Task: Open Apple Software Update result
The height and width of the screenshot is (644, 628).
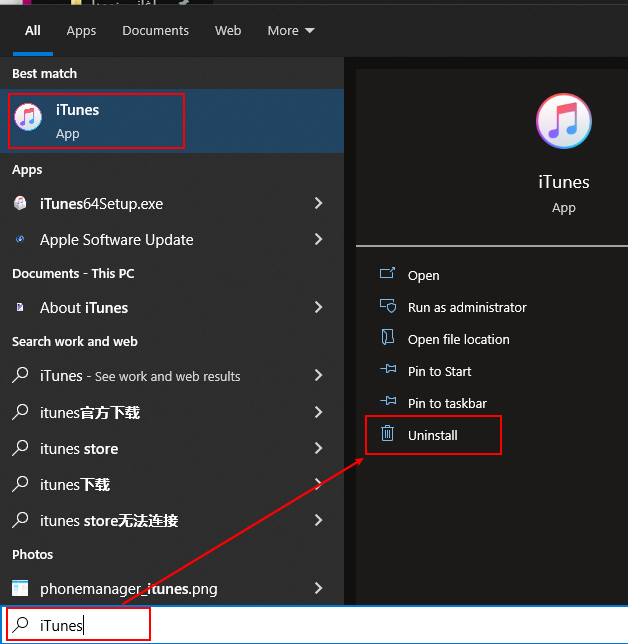Action: point(172,239)
